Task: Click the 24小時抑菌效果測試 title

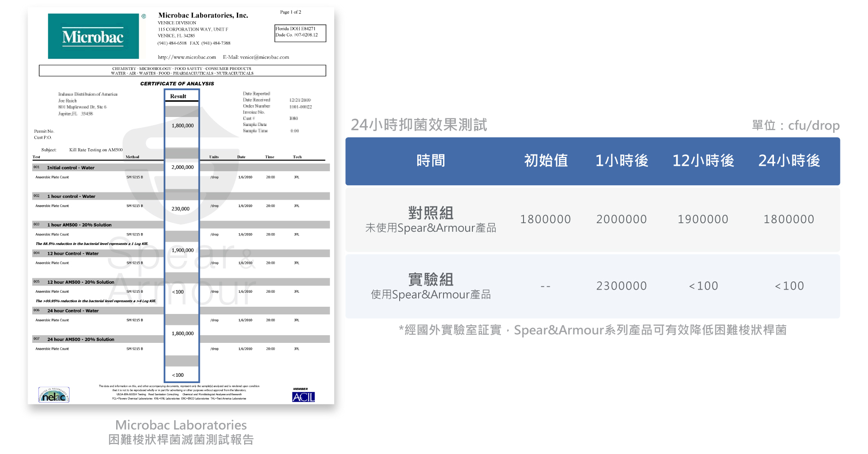Action: 419,125
